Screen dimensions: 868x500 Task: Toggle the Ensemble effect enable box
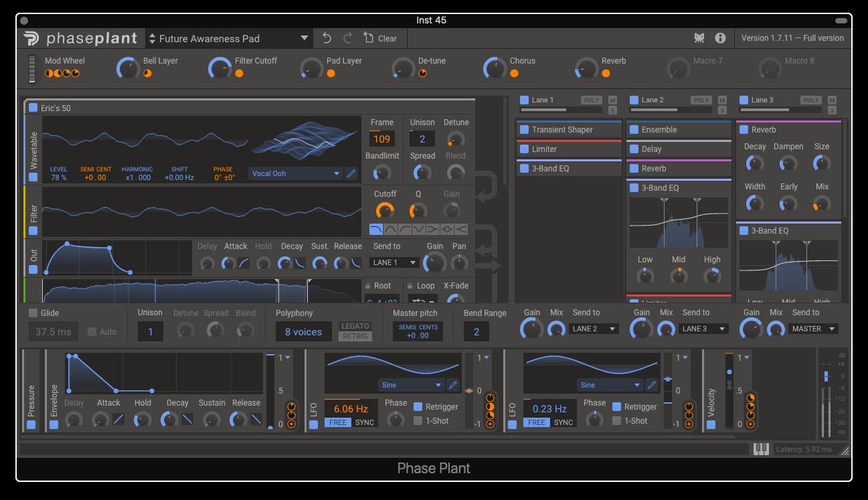click(634, 130)
